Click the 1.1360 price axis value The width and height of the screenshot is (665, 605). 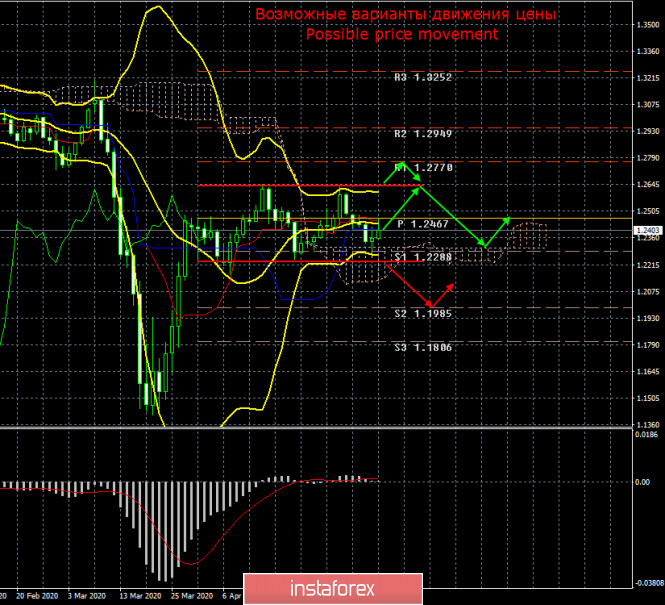pyautogui.click(x=648, y=424)
